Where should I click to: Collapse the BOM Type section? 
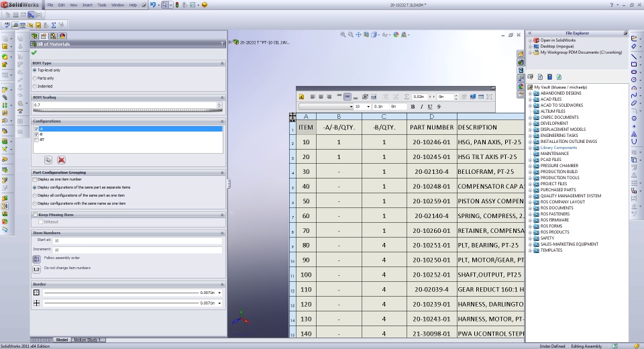coord(222,63)
